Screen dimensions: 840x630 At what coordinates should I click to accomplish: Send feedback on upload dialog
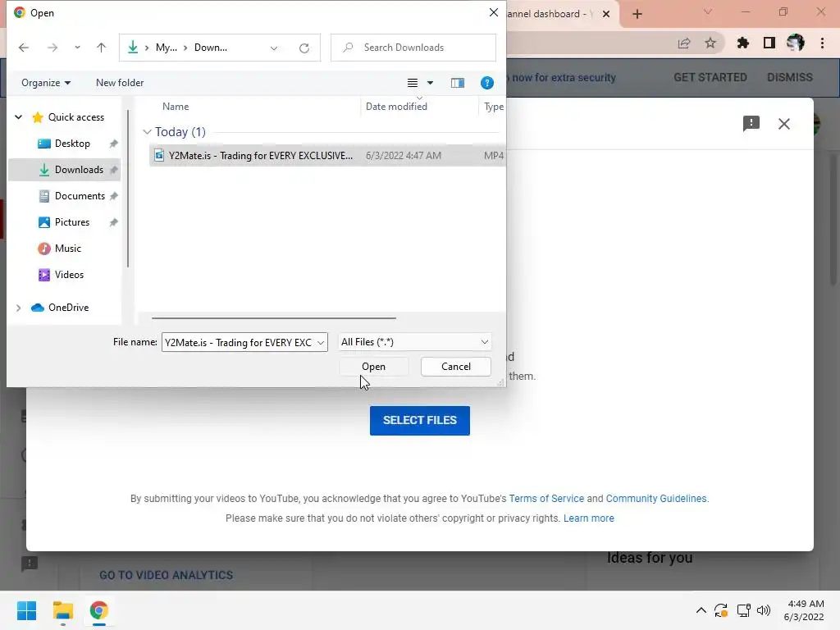click(x=751, y=124)
